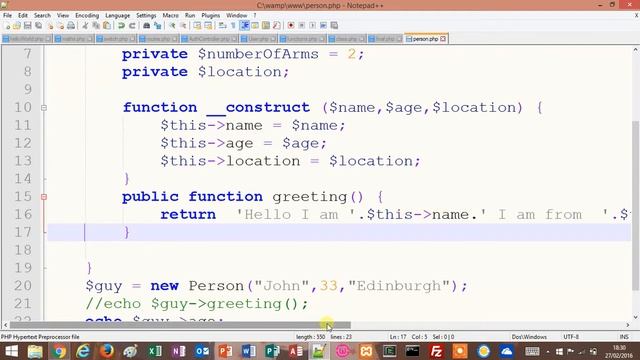Screen dimensions: 640x360
Task: Open the Edit menu
Action: tap(23, 16)
